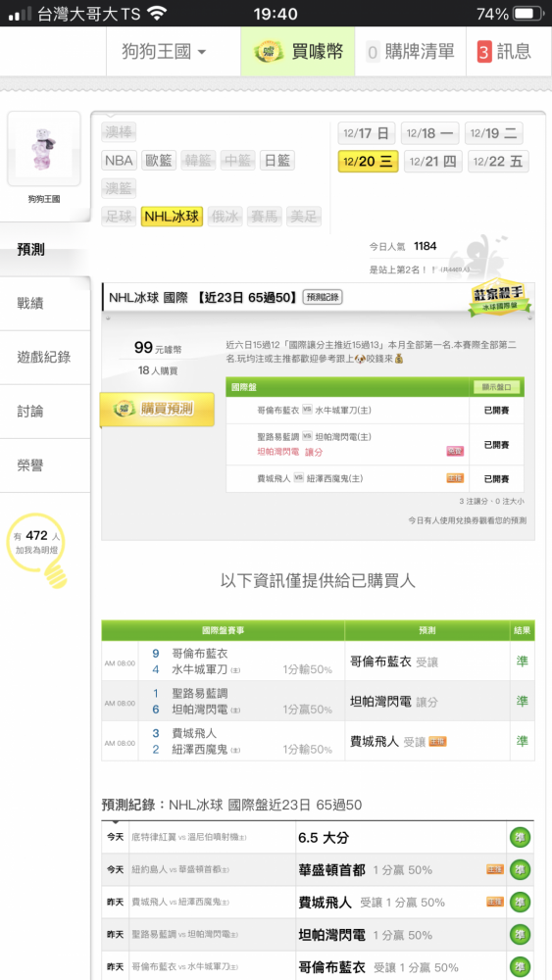
Task: Click 準 result in 聖路易藍調 table row
Action: (x=522, y=702)
